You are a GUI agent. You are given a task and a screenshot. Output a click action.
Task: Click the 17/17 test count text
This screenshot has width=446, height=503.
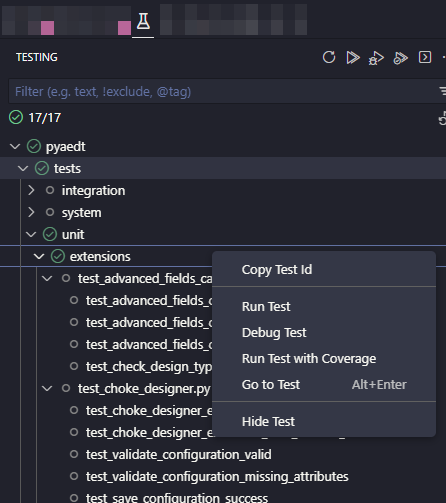(45, 118)
